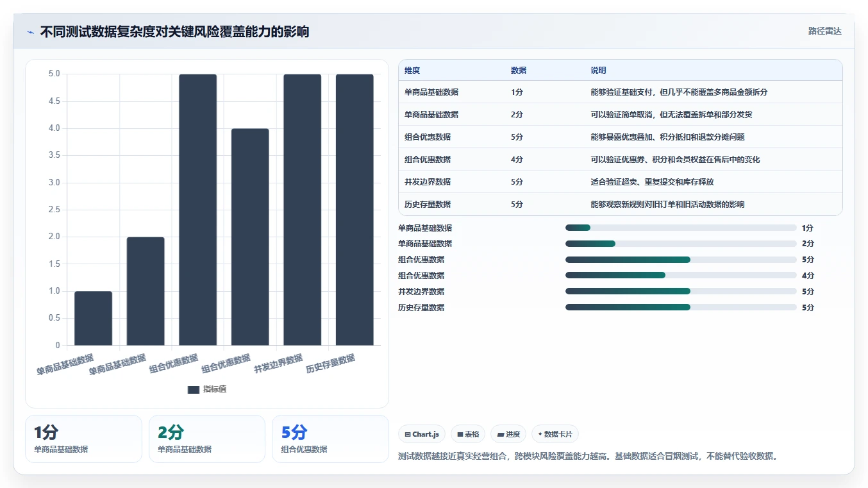
Task: Click the 历史存量数据 label in the progress list
Action: [421, 308]
